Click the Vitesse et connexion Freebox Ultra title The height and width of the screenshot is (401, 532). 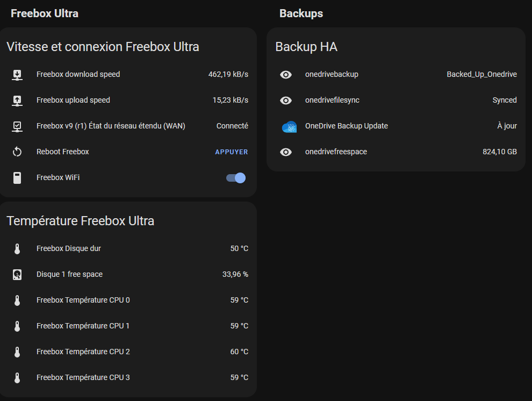point(103,47)
